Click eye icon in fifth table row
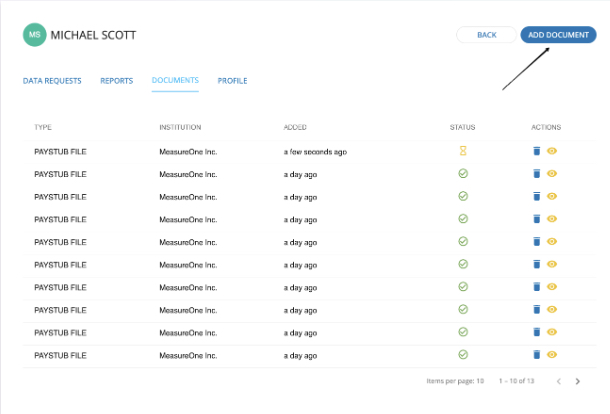Image resolution: width=610 pixels, height=414 pixels. [x=552, y=241]
